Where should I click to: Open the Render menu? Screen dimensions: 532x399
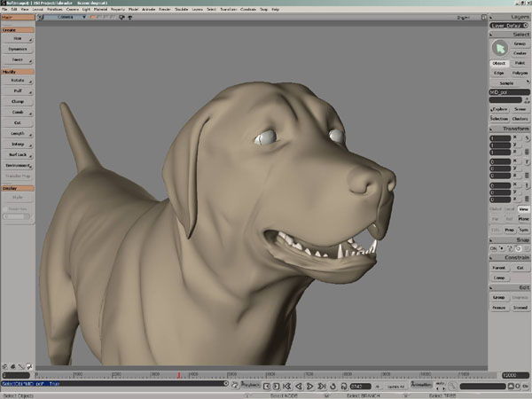(164, 9)
